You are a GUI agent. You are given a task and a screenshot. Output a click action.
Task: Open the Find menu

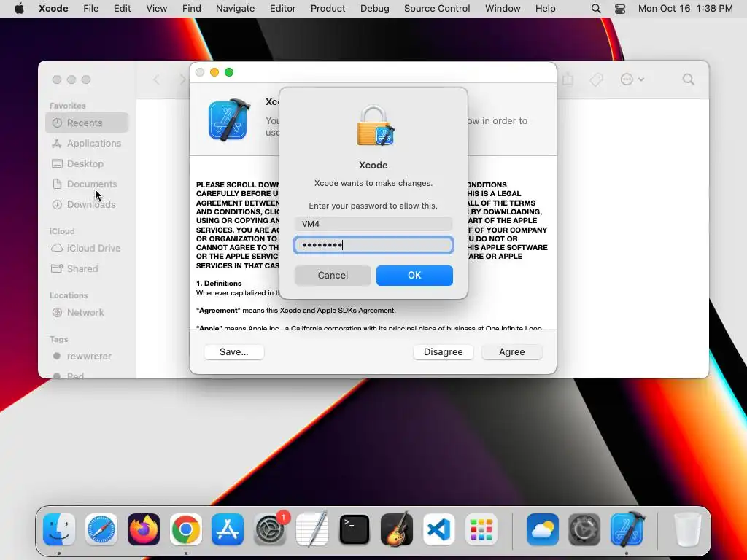click(192, 9)
